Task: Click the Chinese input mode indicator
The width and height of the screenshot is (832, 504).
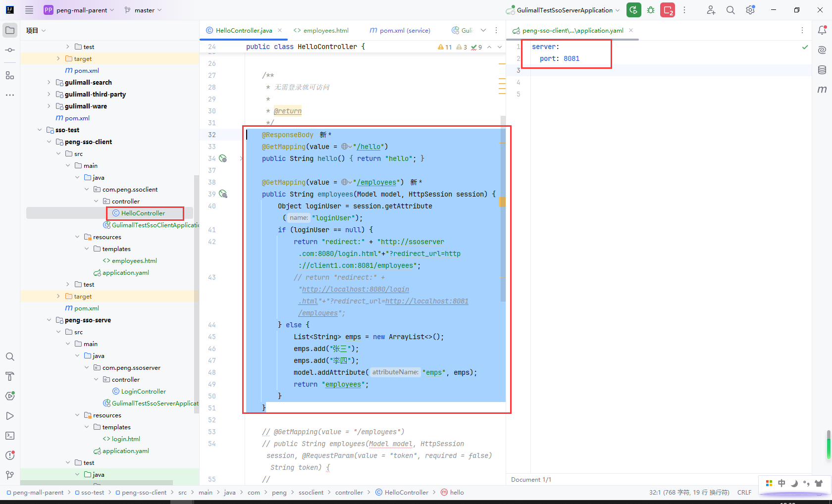Action: (781, 483)
